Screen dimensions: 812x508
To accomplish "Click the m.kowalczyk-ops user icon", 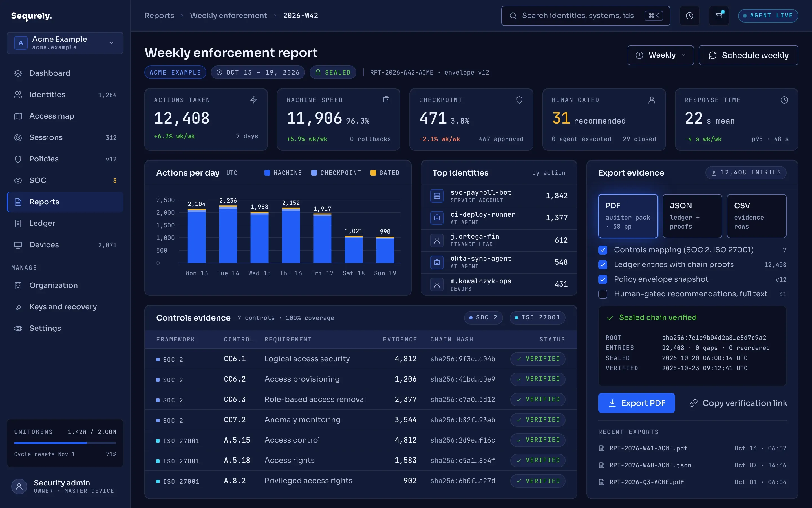I will click(x=437, y=284).
